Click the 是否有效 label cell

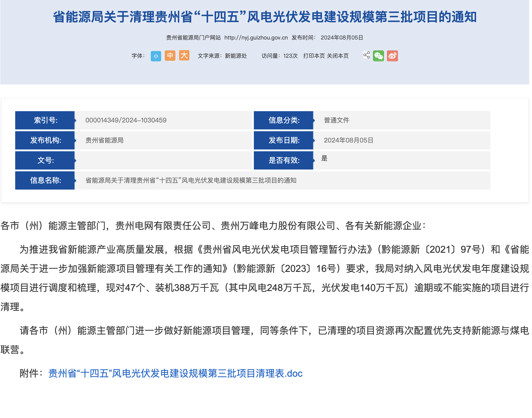(x=284, y=160)
